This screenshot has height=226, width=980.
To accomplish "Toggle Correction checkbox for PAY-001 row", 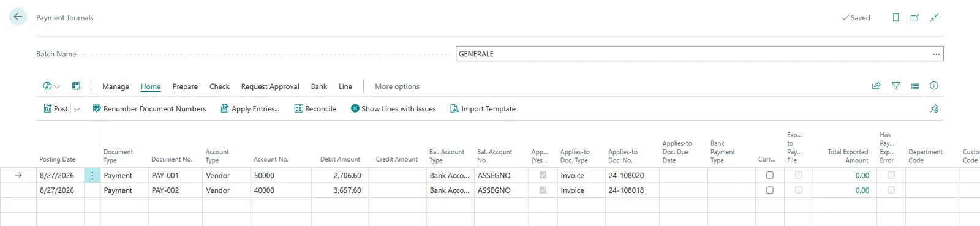I will click(x=770, y=175).
